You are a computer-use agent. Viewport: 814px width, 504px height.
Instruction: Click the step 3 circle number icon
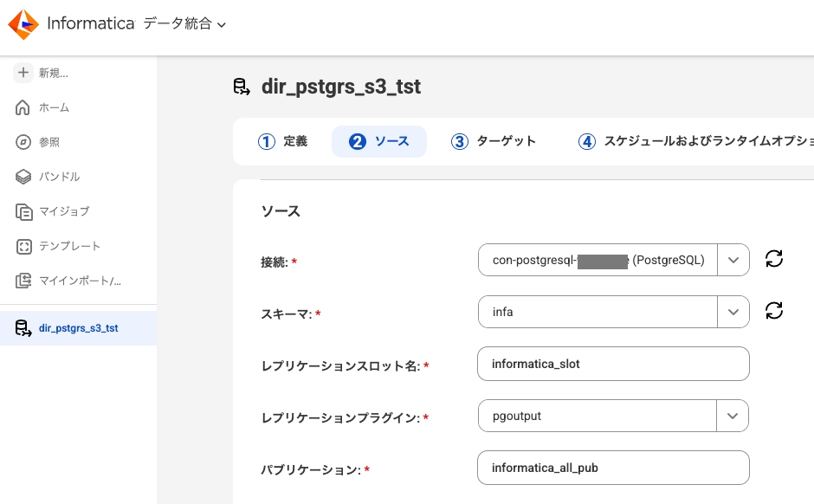pyautogui.click(x=460, y=141)
